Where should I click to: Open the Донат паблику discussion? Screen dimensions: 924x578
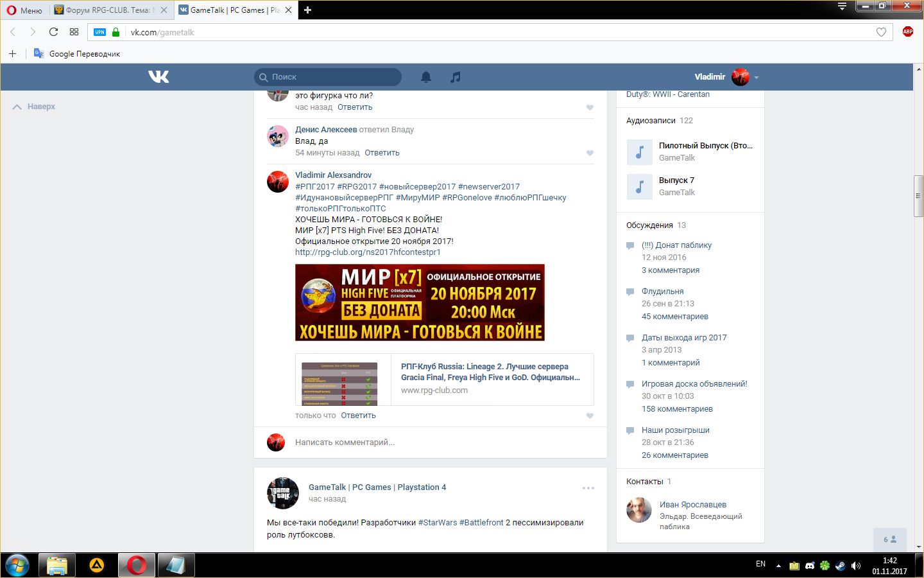[x=676, y=245]
